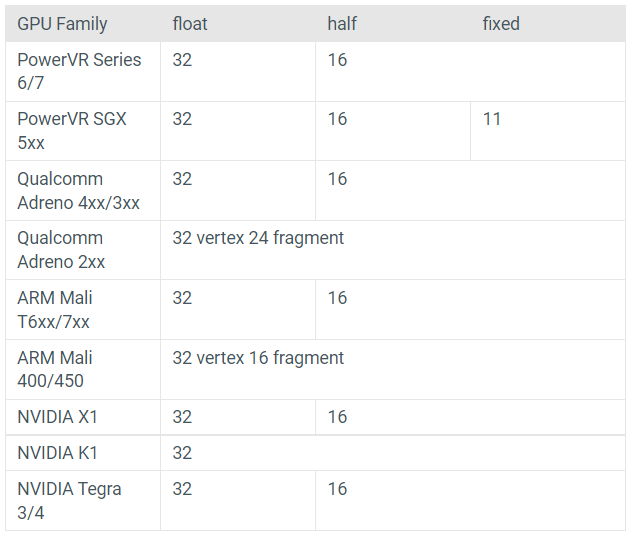Viewport: 633px width, 539px height.
Task: Select the float value for NVIDIA Tegra 3/4
Action: 182,489
